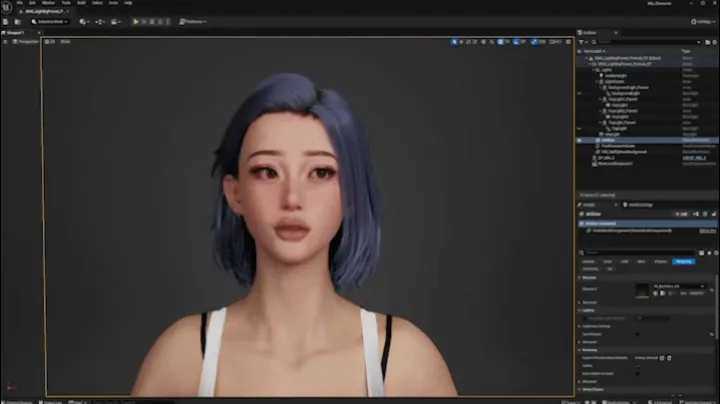The image size is (720, 404).
Task: Click the Perspective viewport button
Action: [x=26, y=42]
